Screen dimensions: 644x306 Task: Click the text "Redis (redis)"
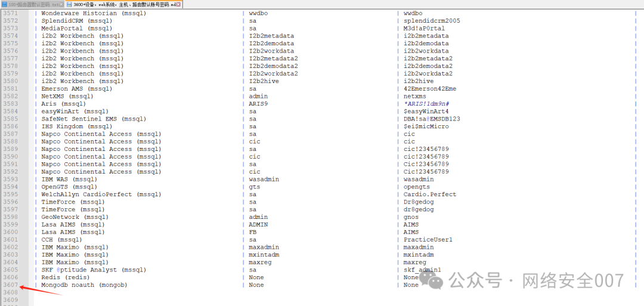pyautogui.click(x=66, y=277)
